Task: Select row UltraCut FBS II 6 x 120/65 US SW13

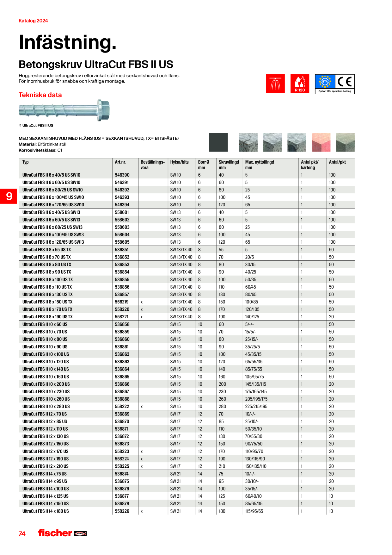Action: [187, 242]
